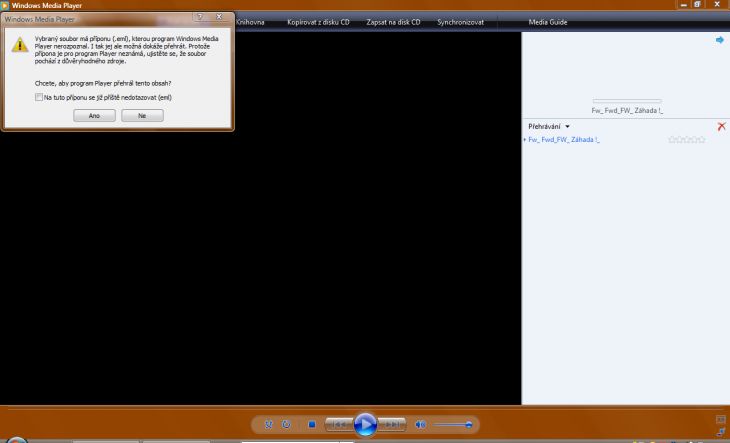Open the Kopírovat z disku CD tab
This screenshot has width=730, height=443.
point(318,22)
